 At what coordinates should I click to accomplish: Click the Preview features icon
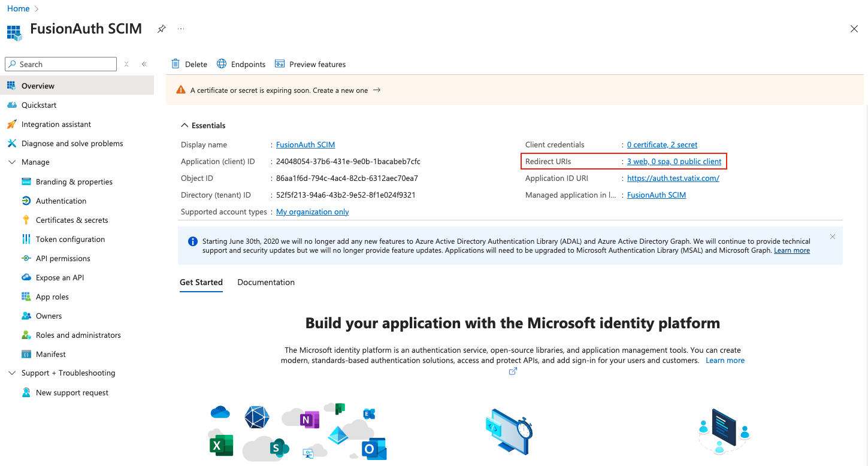pyautogui.click(x=280, y=64)
